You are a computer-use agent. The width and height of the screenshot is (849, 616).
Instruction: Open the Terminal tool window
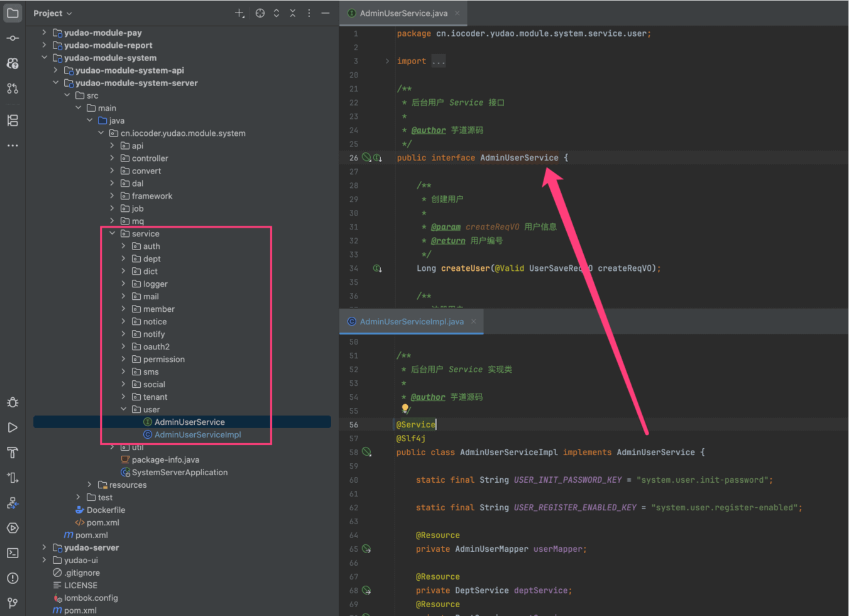click(13, 553)
